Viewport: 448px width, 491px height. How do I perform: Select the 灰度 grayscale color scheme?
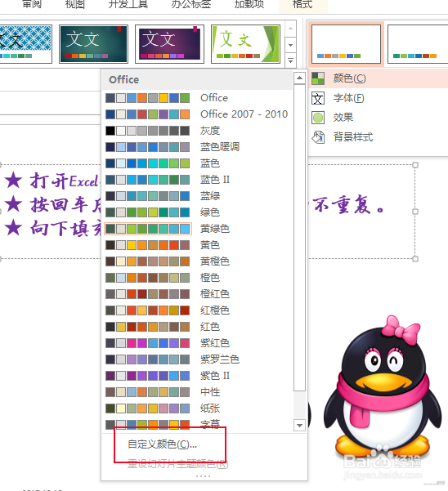(197, 131)
